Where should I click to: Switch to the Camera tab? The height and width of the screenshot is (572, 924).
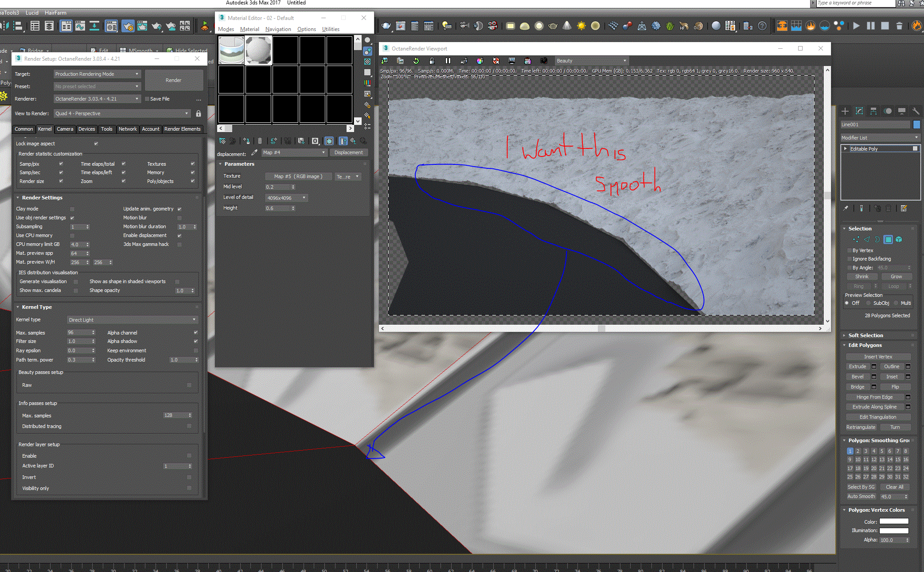coord(65,129)
